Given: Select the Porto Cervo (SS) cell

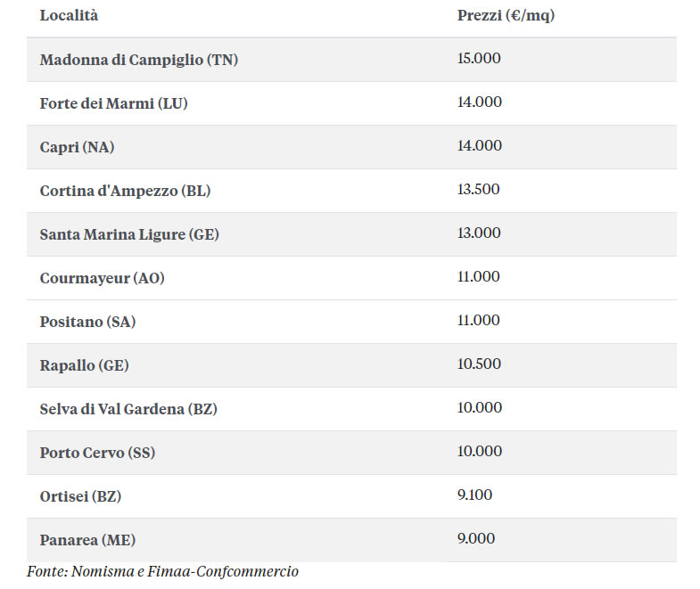Looking at the screenshot, I should pos(97,453).
